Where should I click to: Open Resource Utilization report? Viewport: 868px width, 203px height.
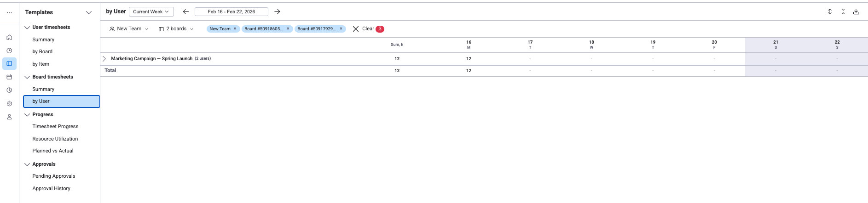(55, 139)
